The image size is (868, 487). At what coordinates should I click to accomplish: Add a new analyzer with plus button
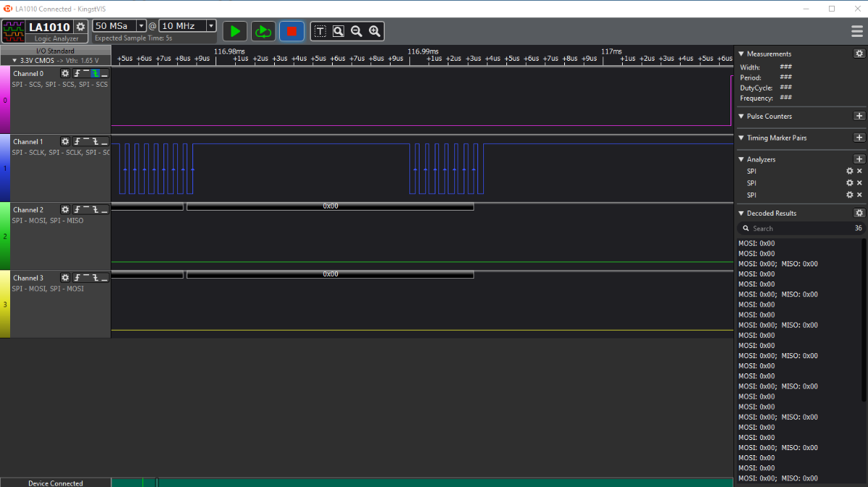click(x=859, y=159)
